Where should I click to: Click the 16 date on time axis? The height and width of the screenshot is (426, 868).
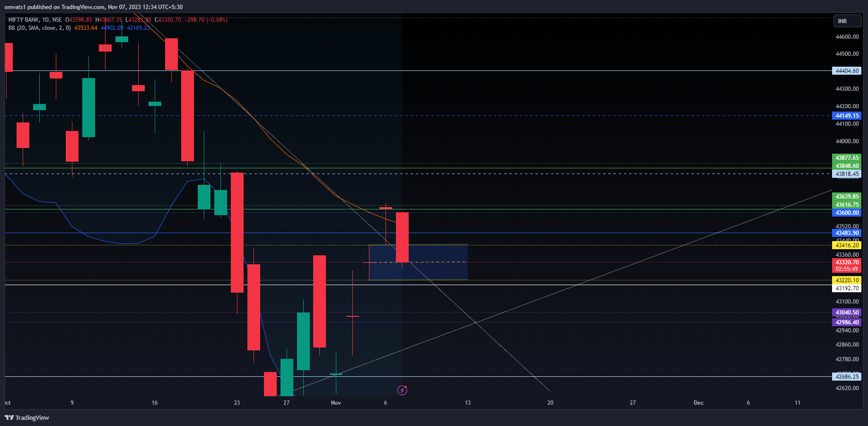(155, 403)
